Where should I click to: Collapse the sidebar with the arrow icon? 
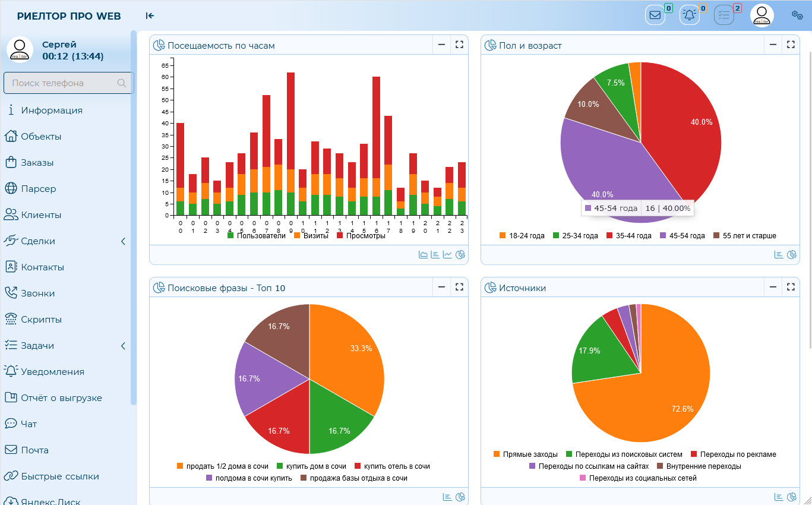coord(150,16)
